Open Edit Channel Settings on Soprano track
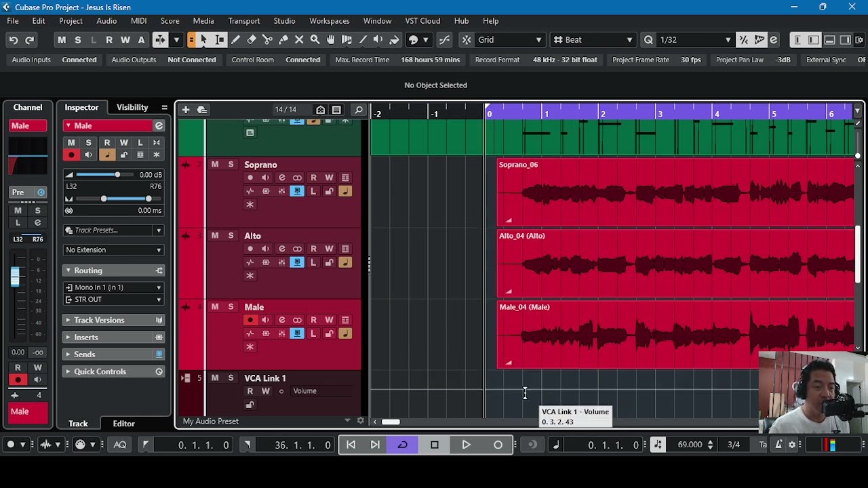The image size is (868, 488). (x=281, y=178)
